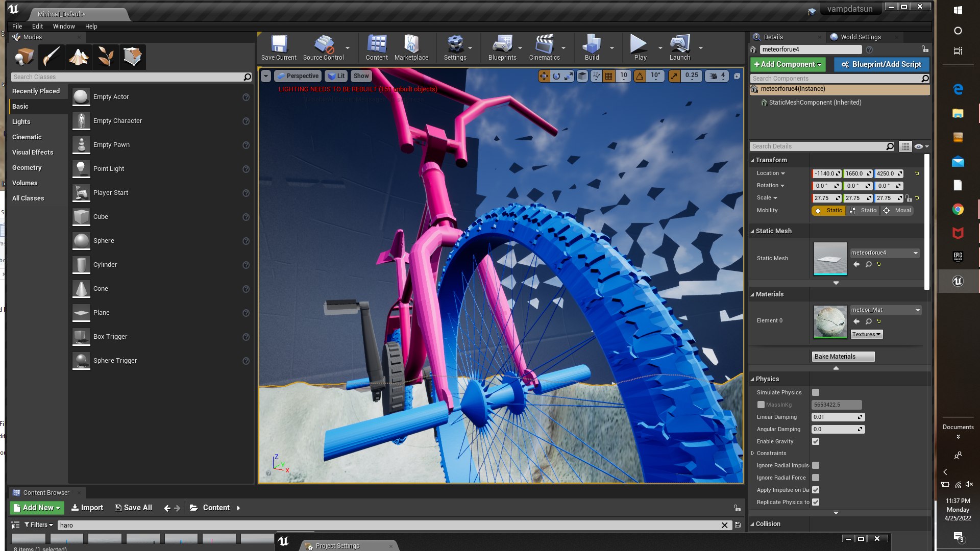Click the Launch toolbar icon

point(680,48)
